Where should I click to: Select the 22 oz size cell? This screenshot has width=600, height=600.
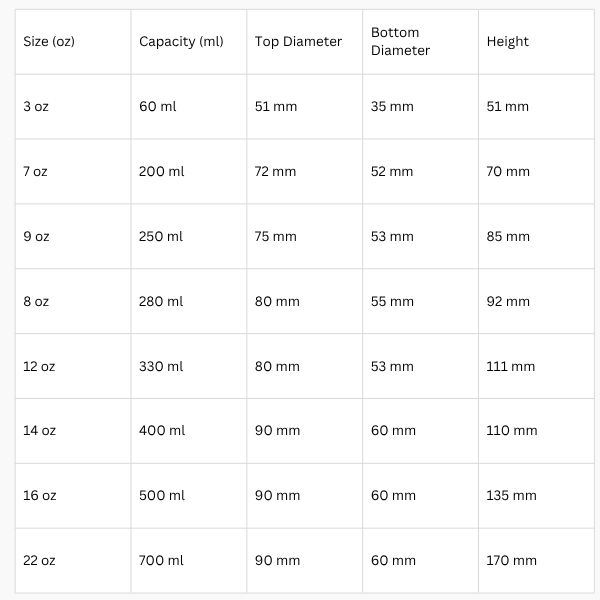coord(73,561)
